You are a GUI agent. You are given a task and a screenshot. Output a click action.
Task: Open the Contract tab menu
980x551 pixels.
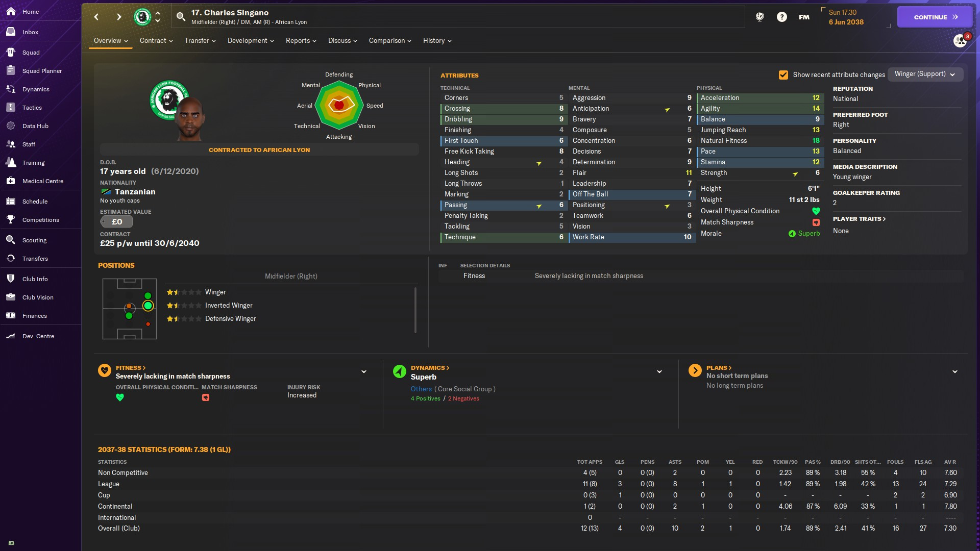pyautogui.click(x=156, y=41)
